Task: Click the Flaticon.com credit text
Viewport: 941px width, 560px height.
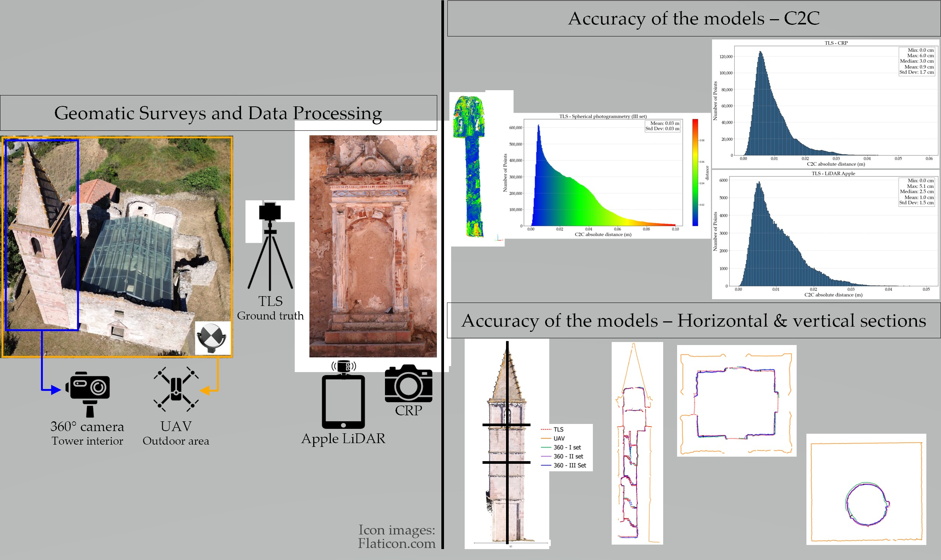Action: [396, 543]
